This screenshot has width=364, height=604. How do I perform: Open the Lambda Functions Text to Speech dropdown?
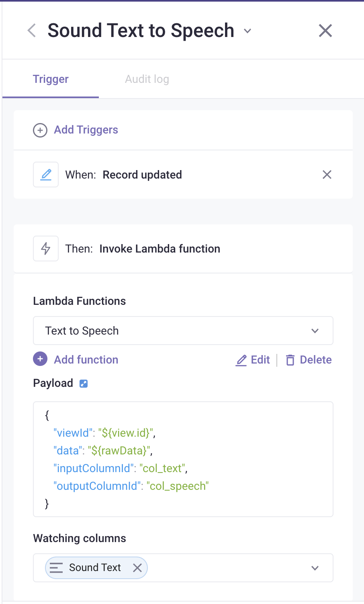coord(183,331)
